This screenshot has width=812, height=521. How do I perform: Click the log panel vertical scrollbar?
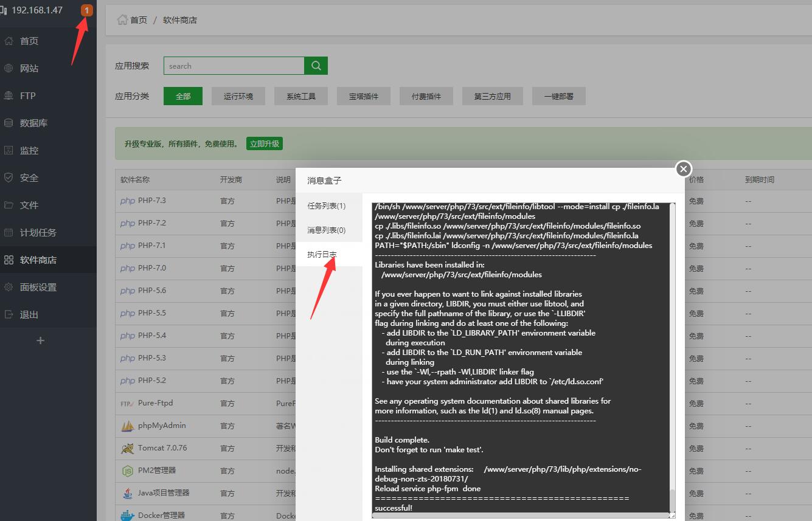pyautogui.click(x=673, y=357)
